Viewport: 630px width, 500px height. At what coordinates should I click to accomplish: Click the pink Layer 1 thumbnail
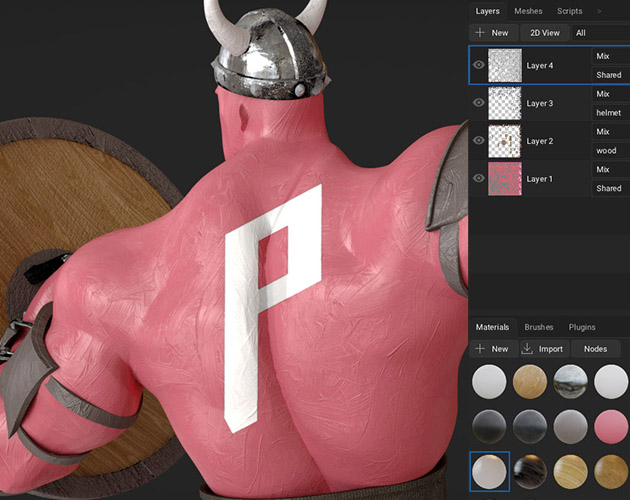[505, 179]
